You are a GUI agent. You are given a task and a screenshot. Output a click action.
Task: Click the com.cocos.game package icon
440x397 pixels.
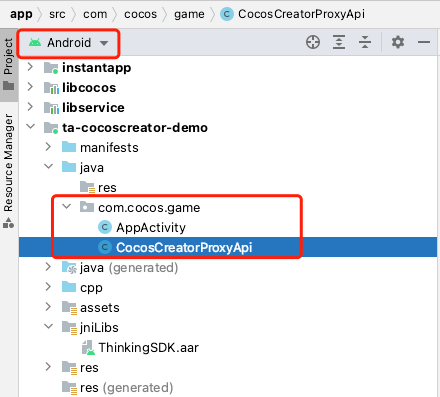coord(87,207)
